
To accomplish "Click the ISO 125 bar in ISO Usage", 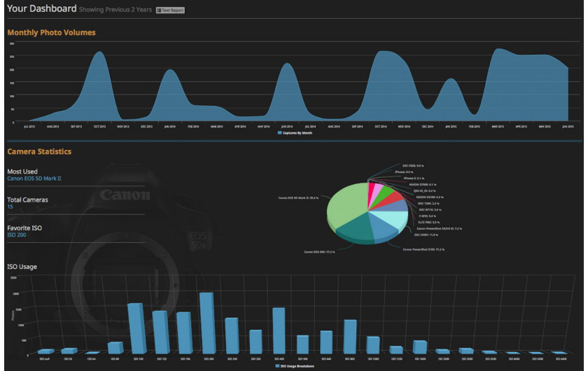I will coord(161,332).
